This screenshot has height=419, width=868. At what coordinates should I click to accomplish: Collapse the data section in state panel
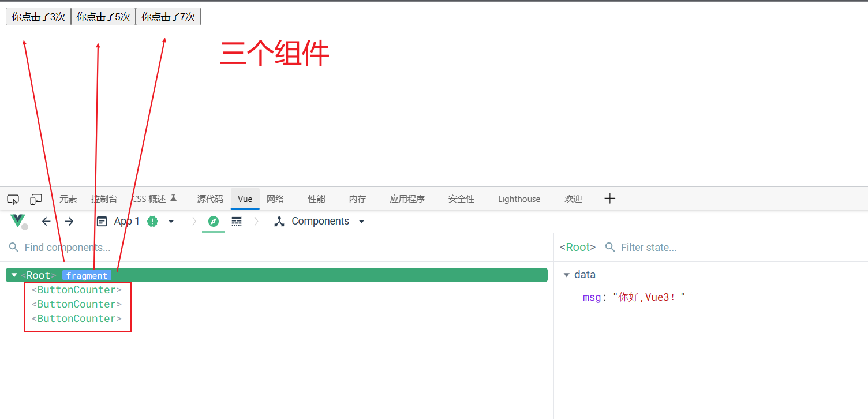pos(566,275)
